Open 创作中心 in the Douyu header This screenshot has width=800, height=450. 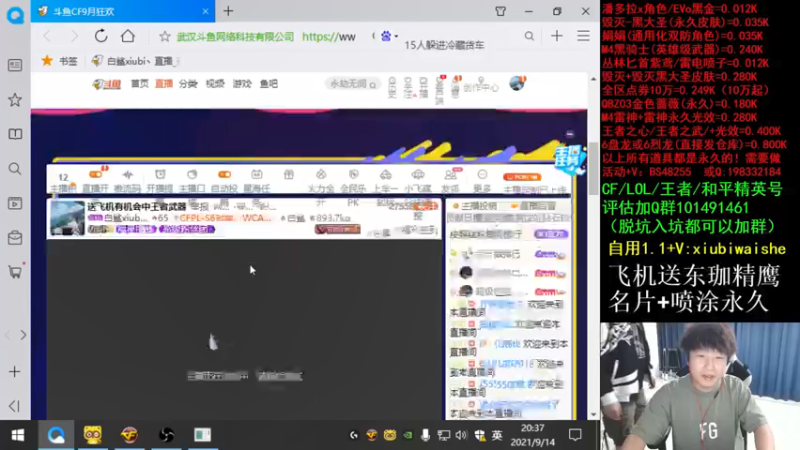pyautogui.click(x=480, y=87)
